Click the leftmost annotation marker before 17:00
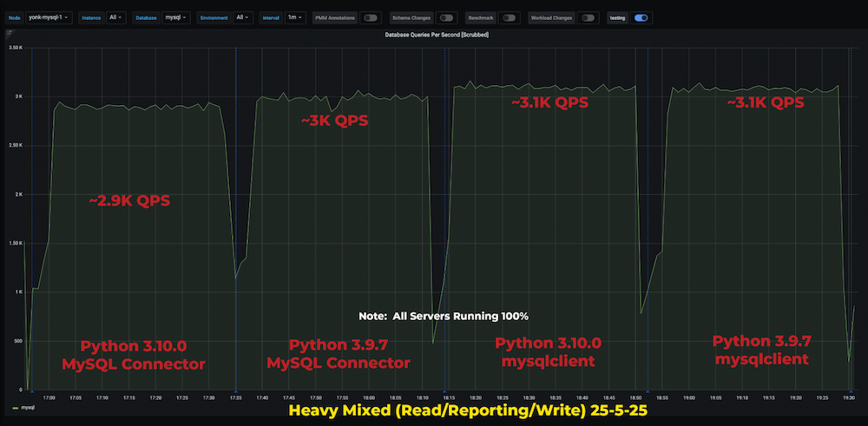The image size is (868, 426). [31, 391]
